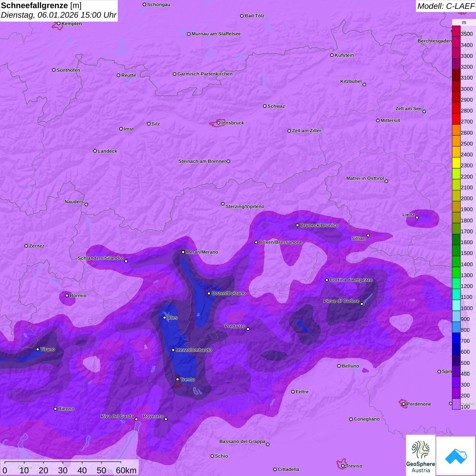Click the Cortina d'Ampezzo marker dot
Viewport: 476px width, 476px height.
[327, 280]
